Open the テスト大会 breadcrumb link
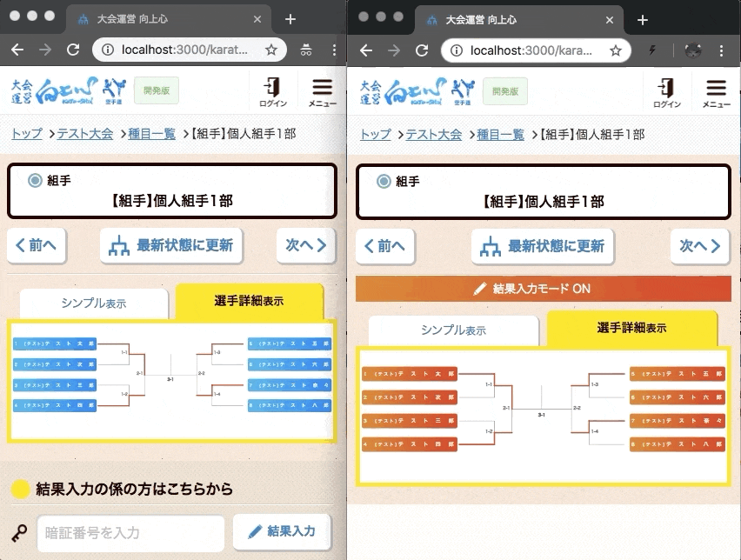 click(x=86, y=135)
